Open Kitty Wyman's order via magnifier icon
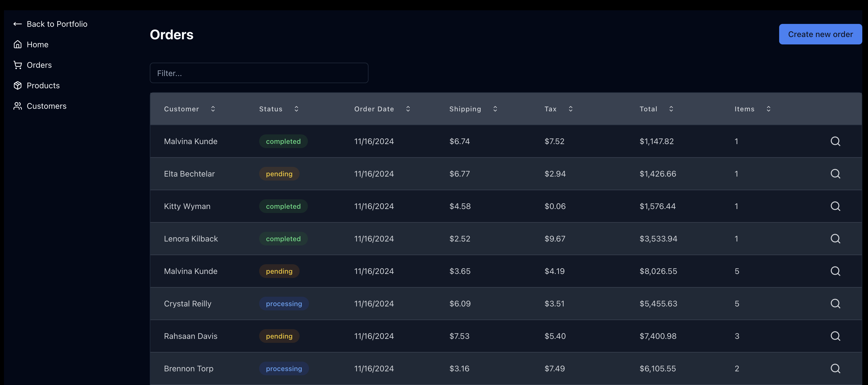Screen dimensions: 868x385 pyautogui.click(x=835, y=206)
